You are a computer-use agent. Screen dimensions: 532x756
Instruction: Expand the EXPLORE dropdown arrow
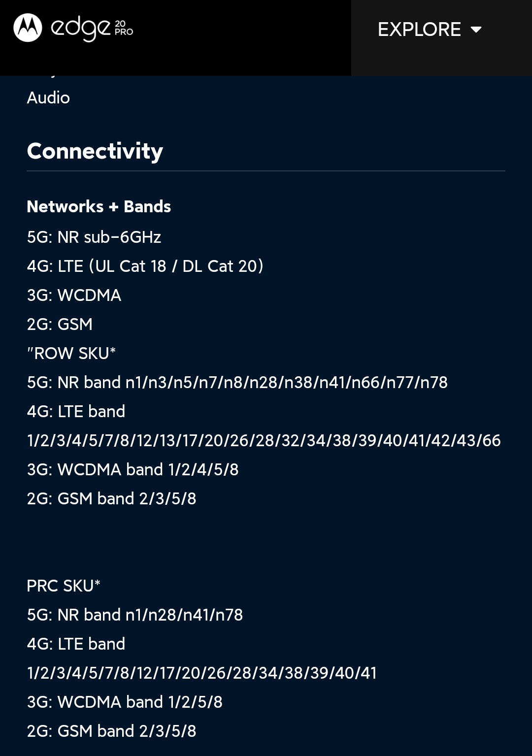(x=476, y=30)
